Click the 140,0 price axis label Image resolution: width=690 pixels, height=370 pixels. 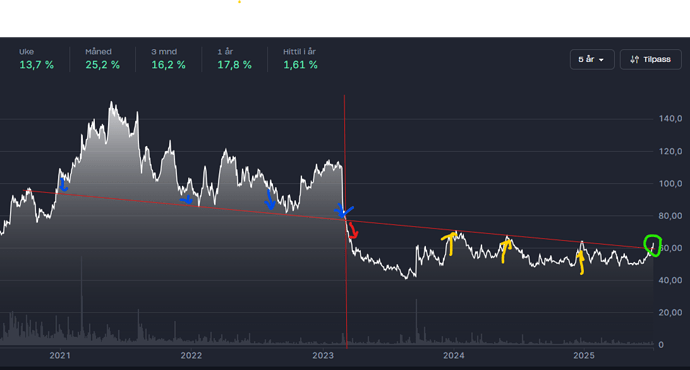[x=671, y=118]
